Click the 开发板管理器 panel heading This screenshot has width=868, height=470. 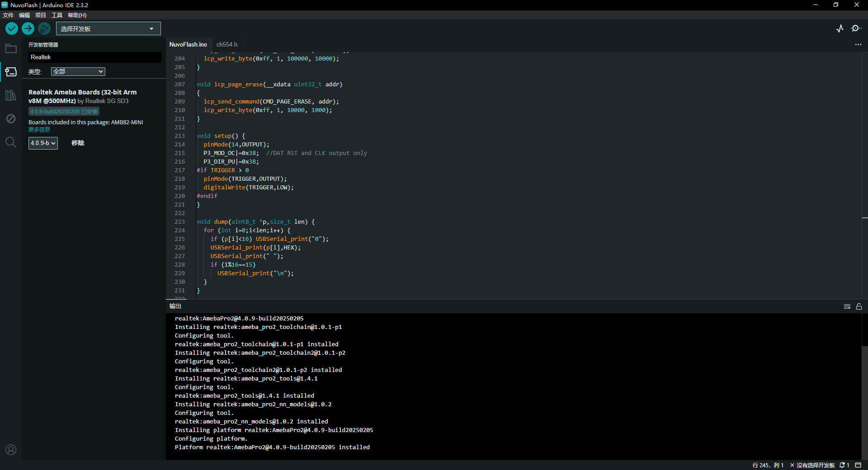(43, 45)
